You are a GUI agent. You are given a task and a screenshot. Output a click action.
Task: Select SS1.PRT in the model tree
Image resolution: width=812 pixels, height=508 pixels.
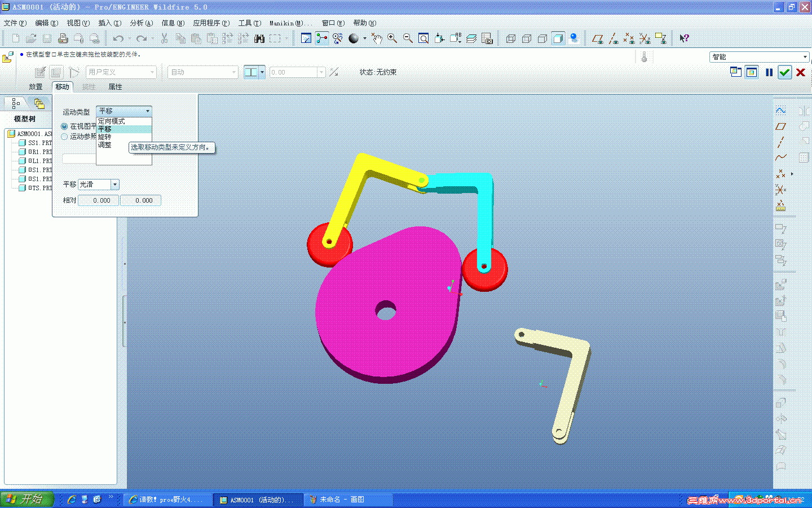[35, 143]
